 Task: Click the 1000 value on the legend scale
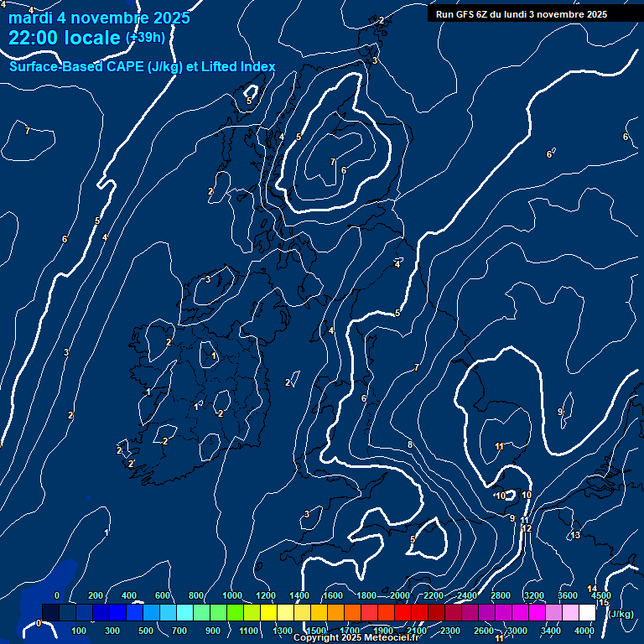coord(232,595)
